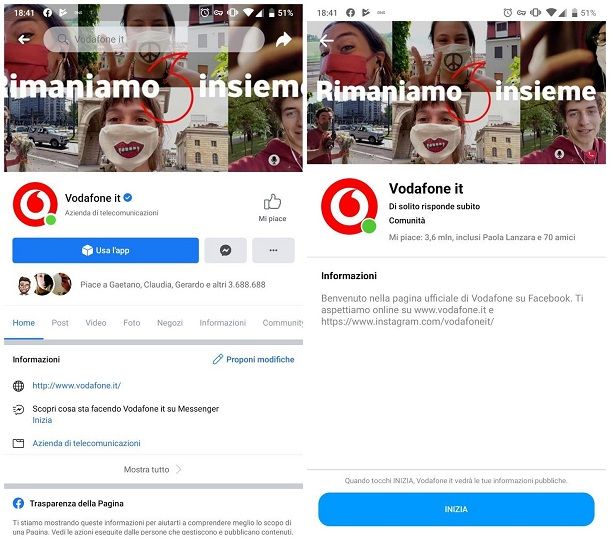Screen dimensions: 610x539
Task: Open the Foto tab
Action: [x=131, y=323]
